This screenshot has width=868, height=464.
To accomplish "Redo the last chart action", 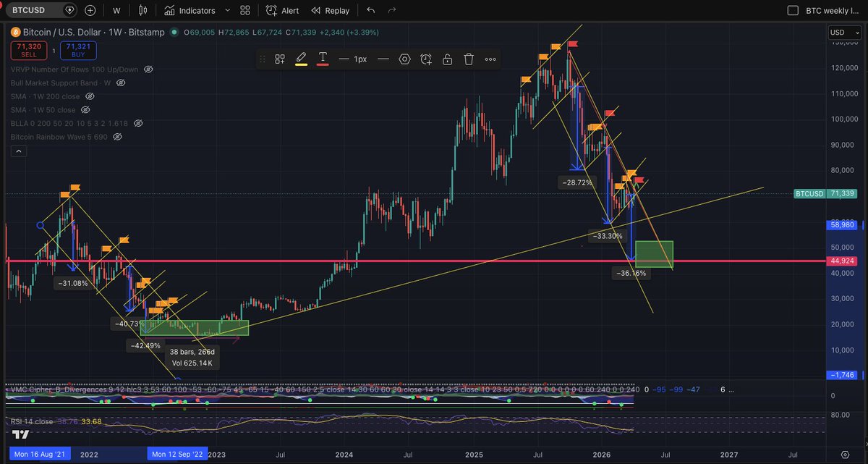I will click(x=392, y=11).
